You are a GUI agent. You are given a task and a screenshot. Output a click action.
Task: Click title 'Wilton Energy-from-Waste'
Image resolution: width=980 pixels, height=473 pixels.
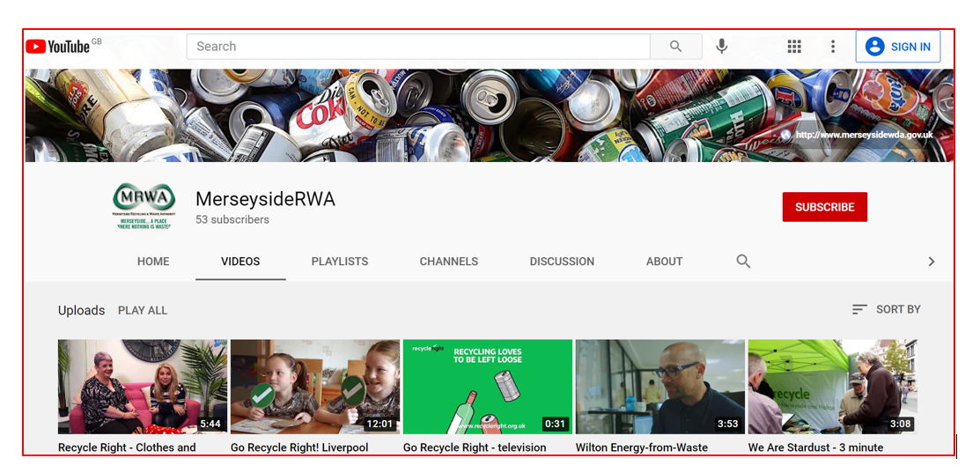[x=642, y=447]
